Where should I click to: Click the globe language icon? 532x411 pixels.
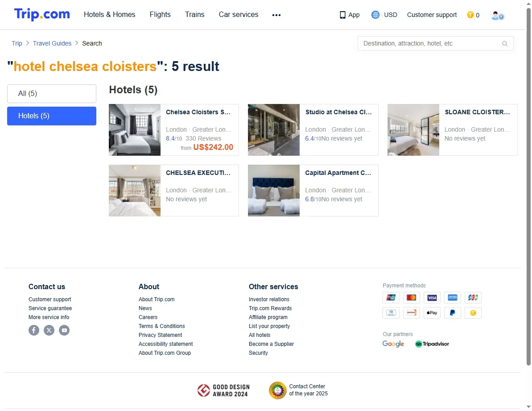point(375,15)
